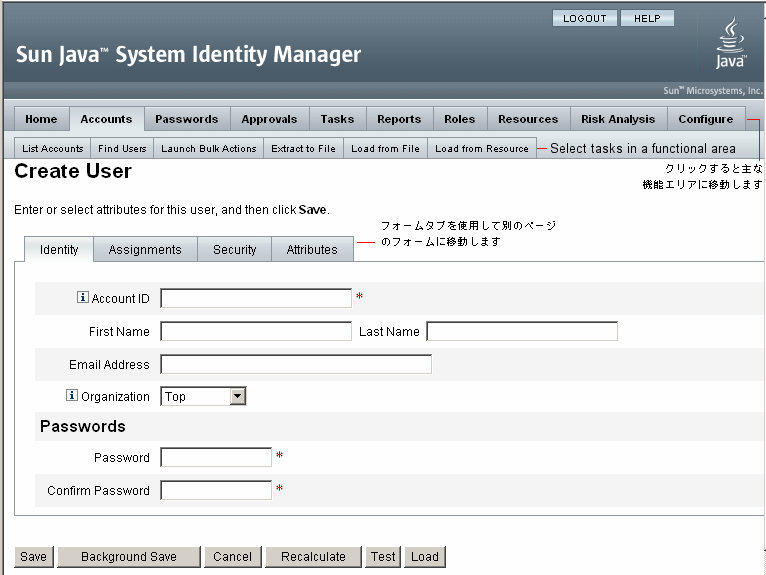Click the Create User page heading

[73, 171]
